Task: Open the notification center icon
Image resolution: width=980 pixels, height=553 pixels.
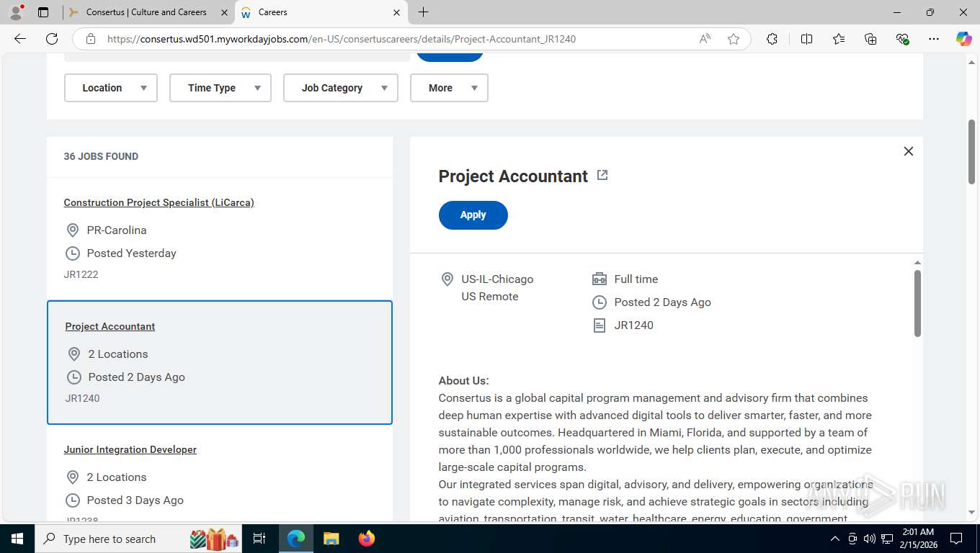Action: 956,539
